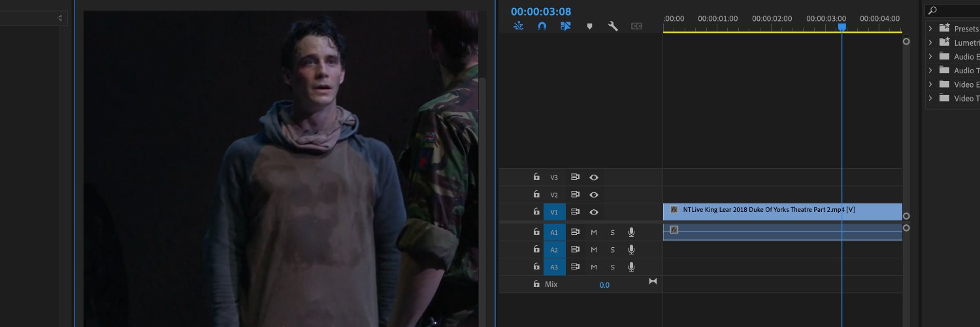
Task: Enable voice-over record on A3
Action: click(631, 267)
